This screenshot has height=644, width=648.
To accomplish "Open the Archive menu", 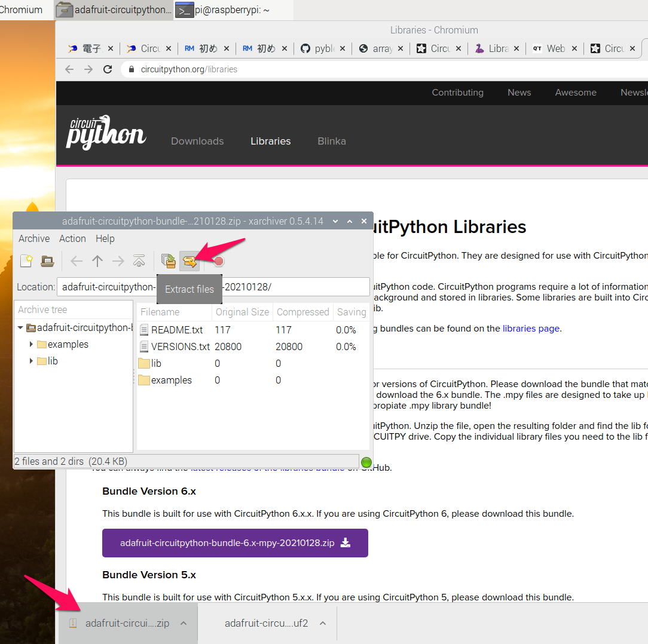I will point(34,238).
